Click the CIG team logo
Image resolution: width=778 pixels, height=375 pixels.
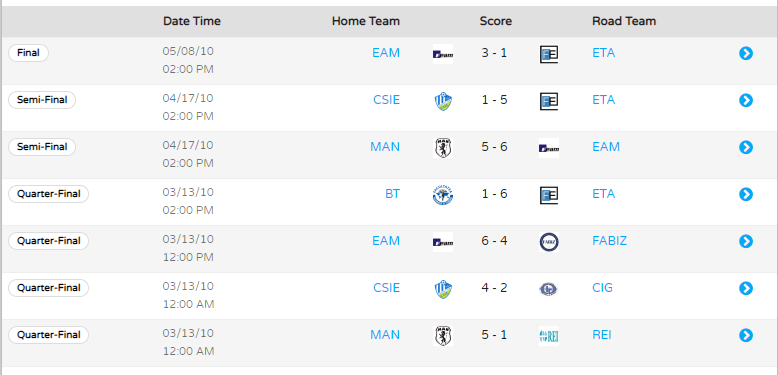549,289
